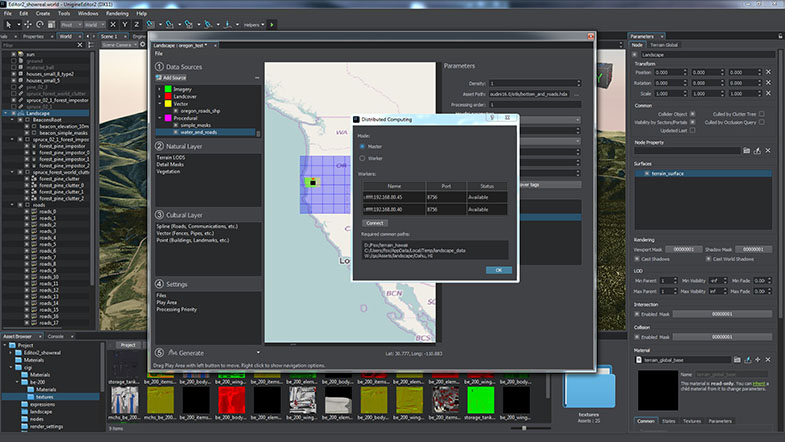Collapse the Landscape node in hierarchy

tap(6, 113)
